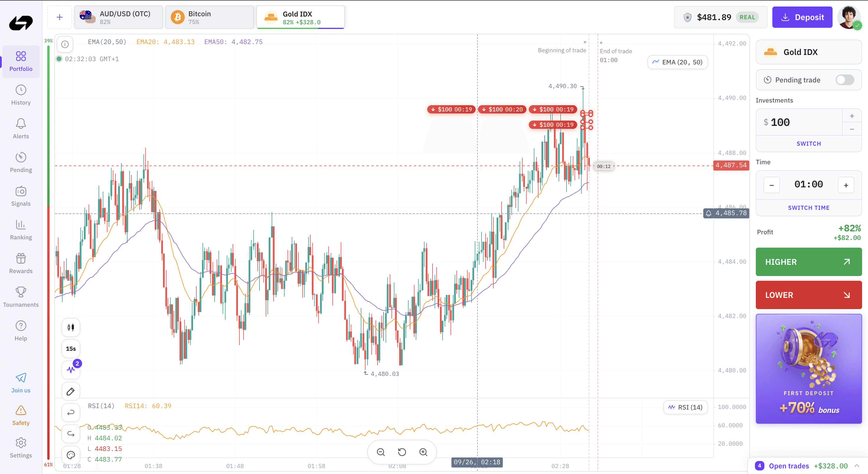Open the Signals section
This screenshot has width=868, height=474.
[21, 196]
